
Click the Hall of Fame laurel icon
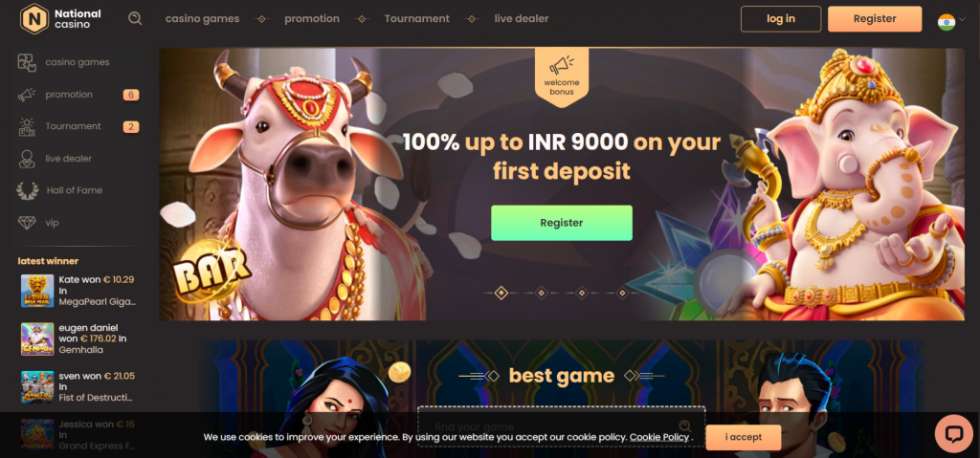point(27,190)
